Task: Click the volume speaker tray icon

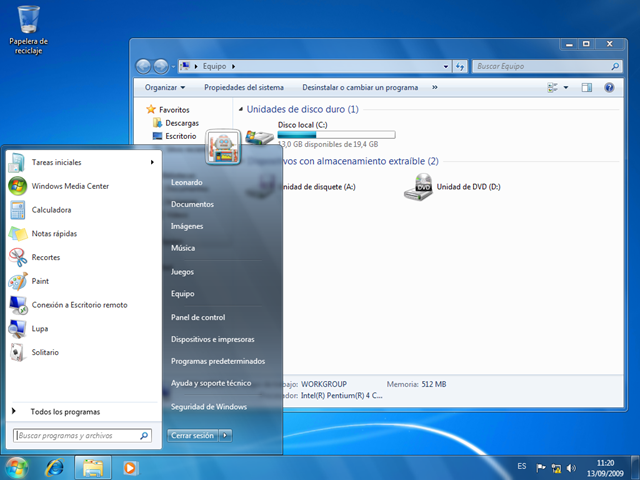Action: tap(571, 468)
